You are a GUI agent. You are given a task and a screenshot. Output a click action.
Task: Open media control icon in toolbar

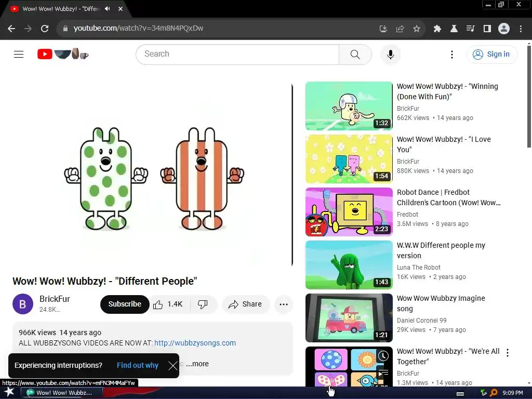pos(470,29)
